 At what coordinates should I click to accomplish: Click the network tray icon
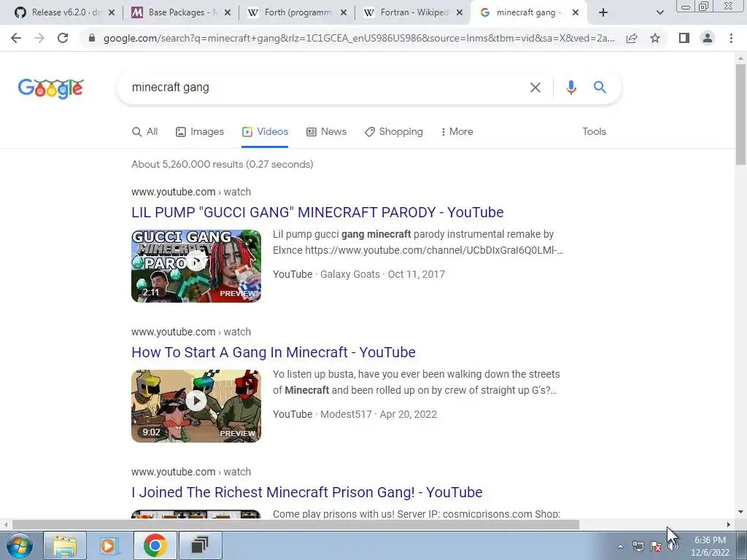click(638, 546)
